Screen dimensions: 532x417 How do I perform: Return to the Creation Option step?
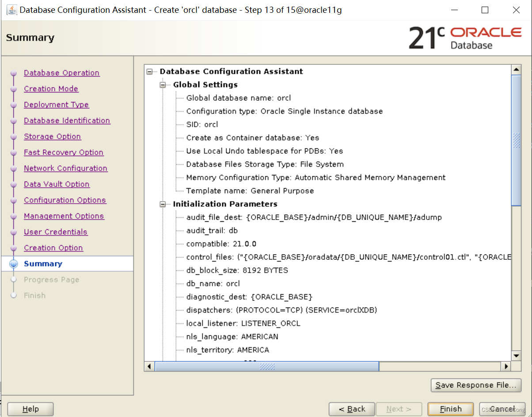(53, 248)
